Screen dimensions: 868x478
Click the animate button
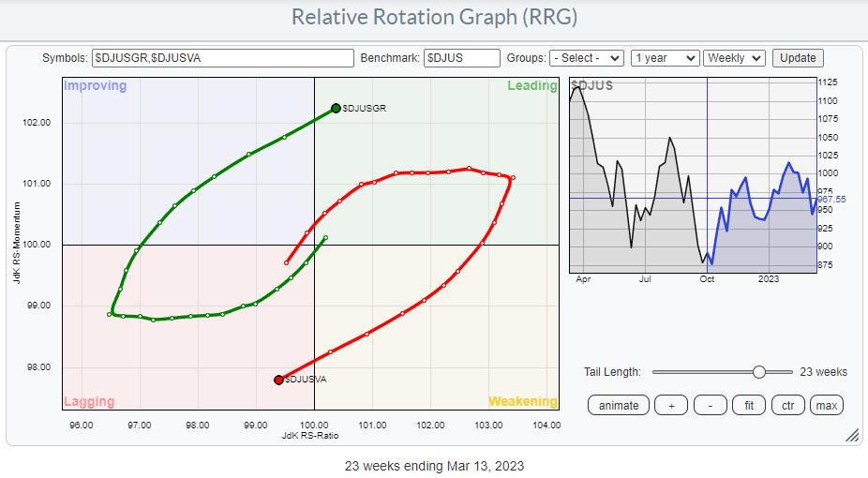[619, 406]
